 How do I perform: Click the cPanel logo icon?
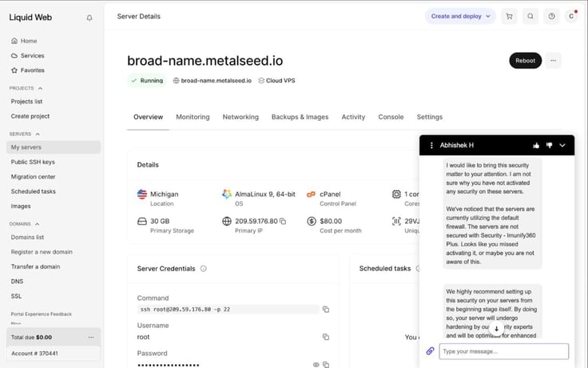311,194
